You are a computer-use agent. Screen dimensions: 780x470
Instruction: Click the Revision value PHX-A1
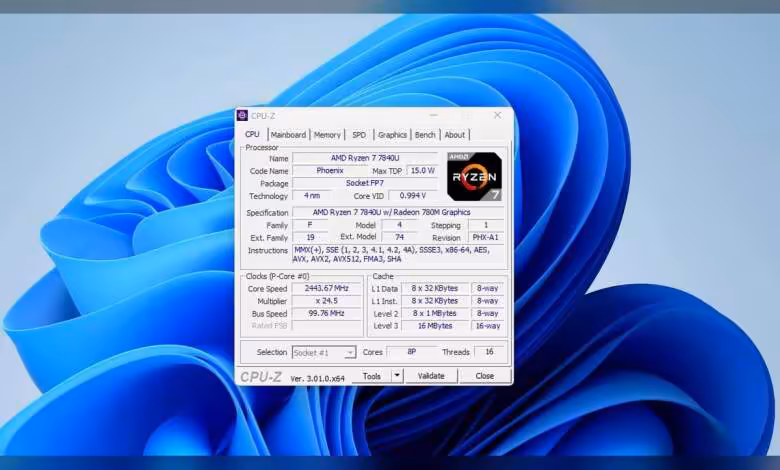pos(486,237)
